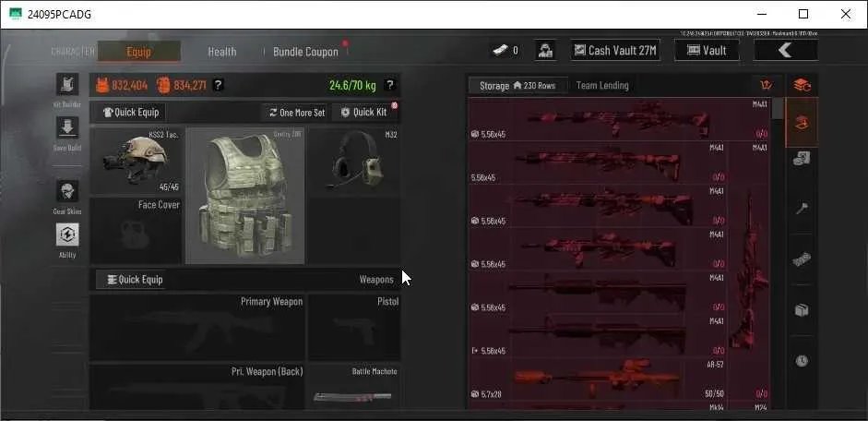The width and height of the screenshot is (868, 421).
Task: Select the topmost M4A1 rifle in storage
Action: tap(619, 119)
